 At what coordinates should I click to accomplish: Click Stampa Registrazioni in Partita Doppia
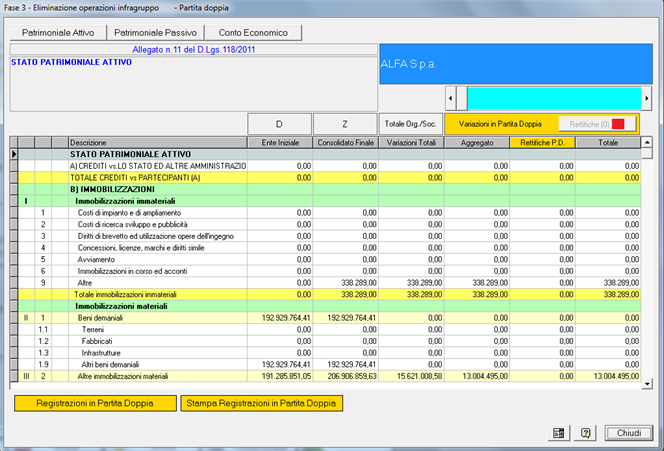(x=262, y=403)
